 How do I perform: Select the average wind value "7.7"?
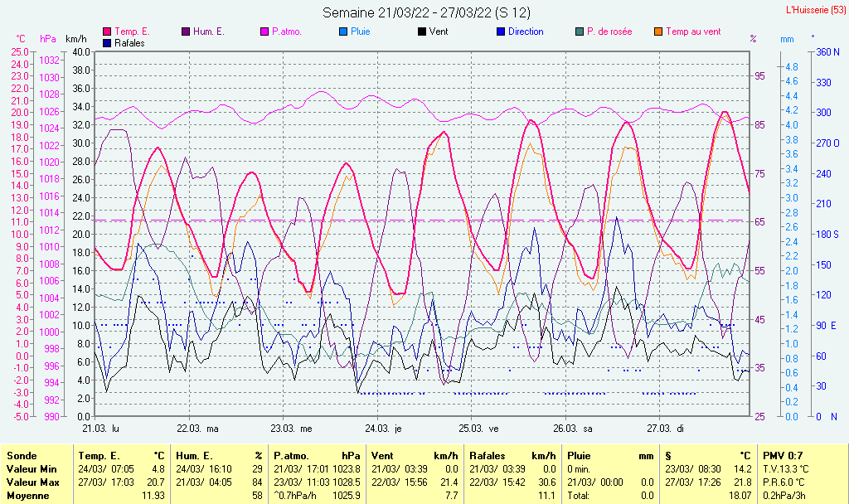tap(452, 496)
